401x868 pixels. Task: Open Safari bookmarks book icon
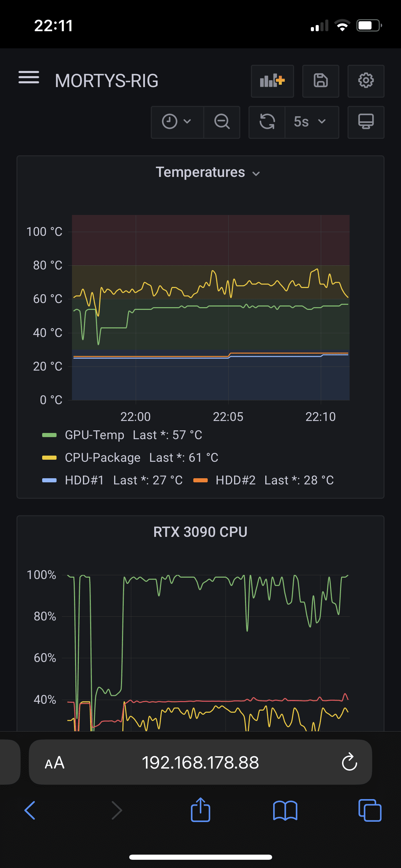285,811
